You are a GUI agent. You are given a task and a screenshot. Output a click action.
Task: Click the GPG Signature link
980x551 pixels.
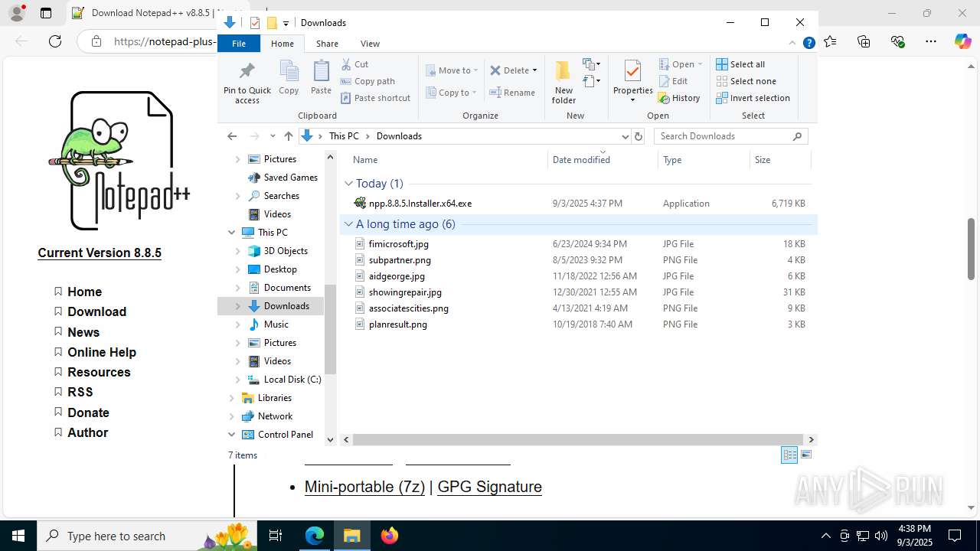[489, 487]
